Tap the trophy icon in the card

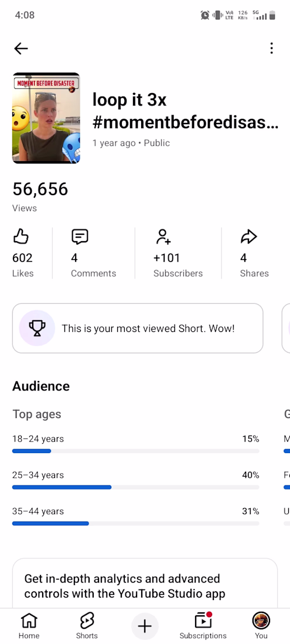[x=37, y=328]
